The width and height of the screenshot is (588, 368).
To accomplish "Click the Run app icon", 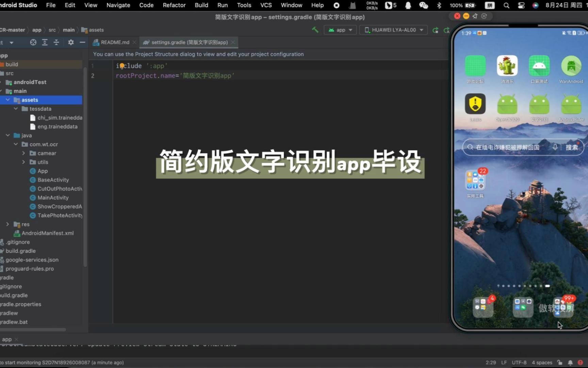I will coord(435,30).
